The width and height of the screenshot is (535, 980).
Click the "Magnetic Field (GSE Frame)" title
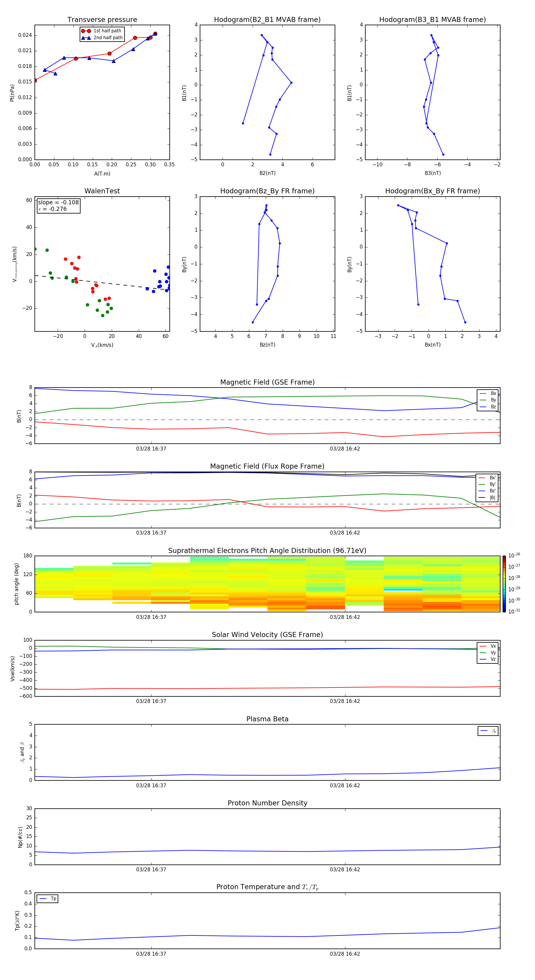pos(267,382)
